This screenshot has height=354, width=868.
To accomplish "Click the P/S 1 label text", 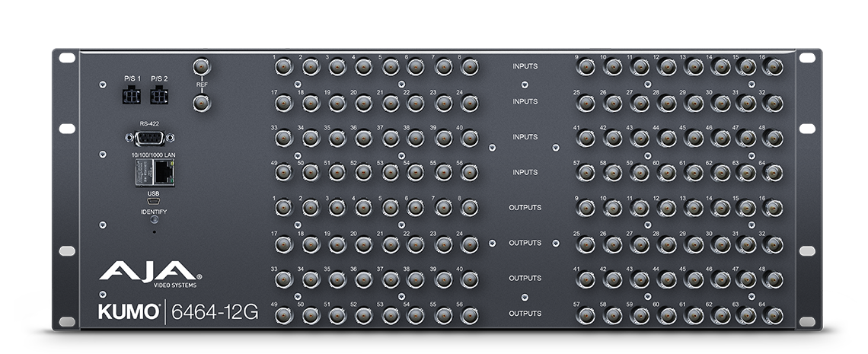I will (x=132, y=78).
